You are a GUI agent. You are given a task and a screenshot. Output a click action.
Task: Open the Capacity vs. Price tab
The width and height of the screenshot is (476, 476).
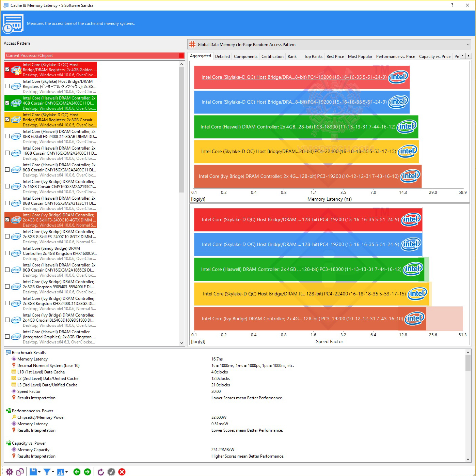click(435, 57)
